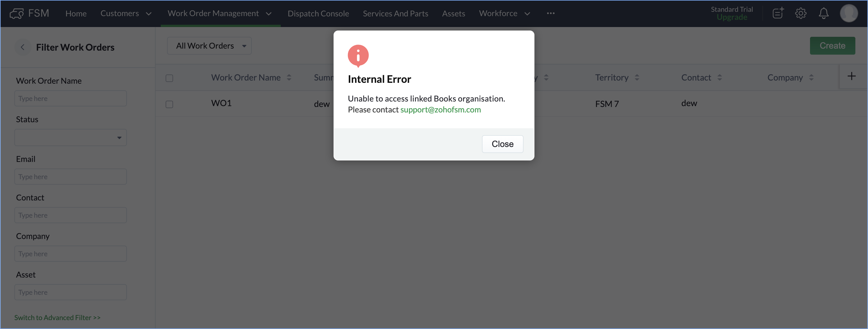Click the add new item plus icon
The image size is (868, 329).
852,76
